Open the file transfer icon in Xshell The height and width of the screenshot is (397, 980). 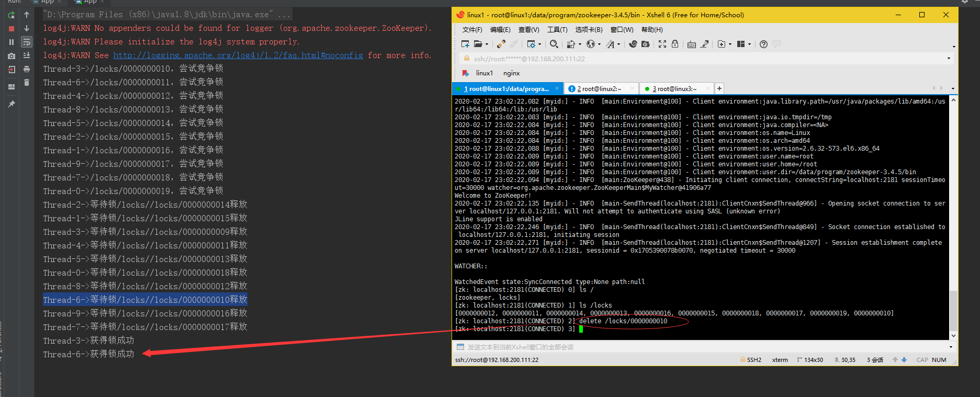pos(570,44)
